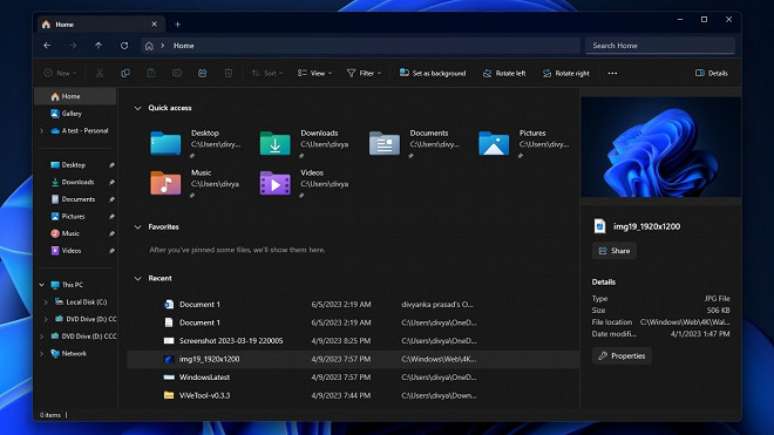This screenshot has width=774, height=435.
Task: Click the wallpaper preview thumbnail
Action: [x=660, y=148]
